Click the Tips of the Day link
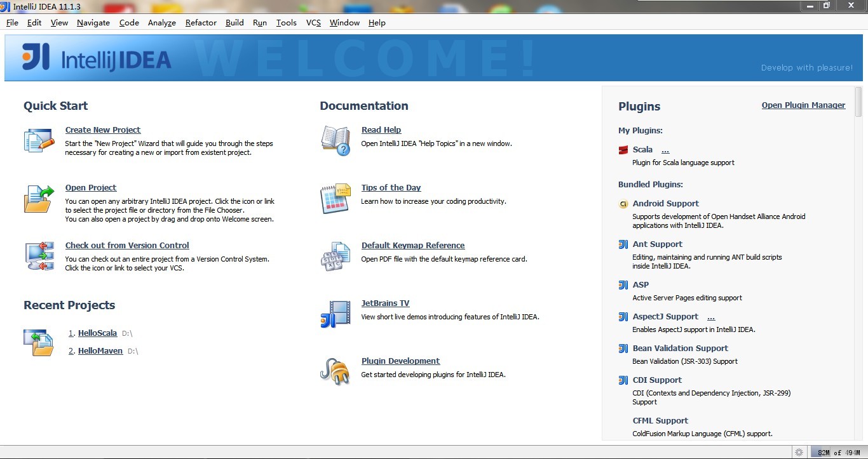This screenshot has height=459, width=868. click(x=391, y=188)
